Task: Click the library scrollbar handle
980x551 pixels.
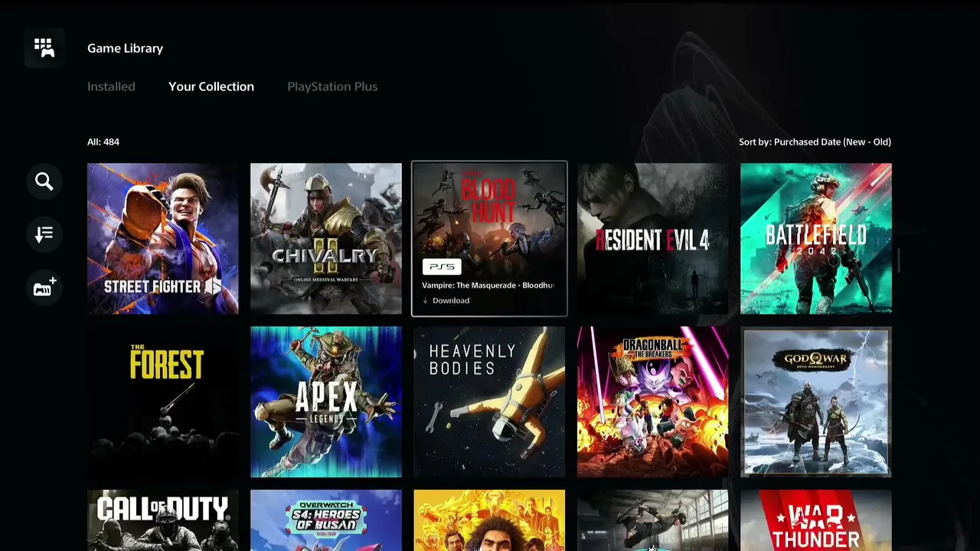Action: tap(899, 260)
